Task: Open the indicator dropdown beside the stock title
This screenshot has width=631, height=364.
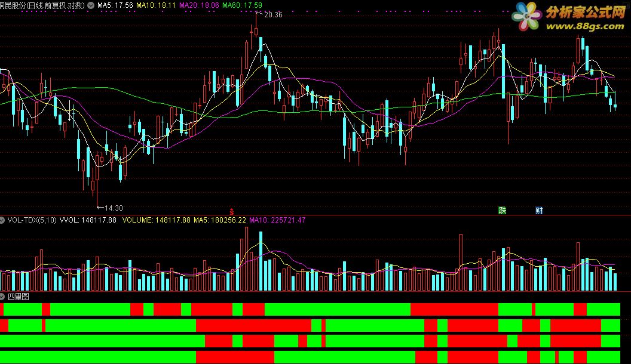Action: click(91, 5)
